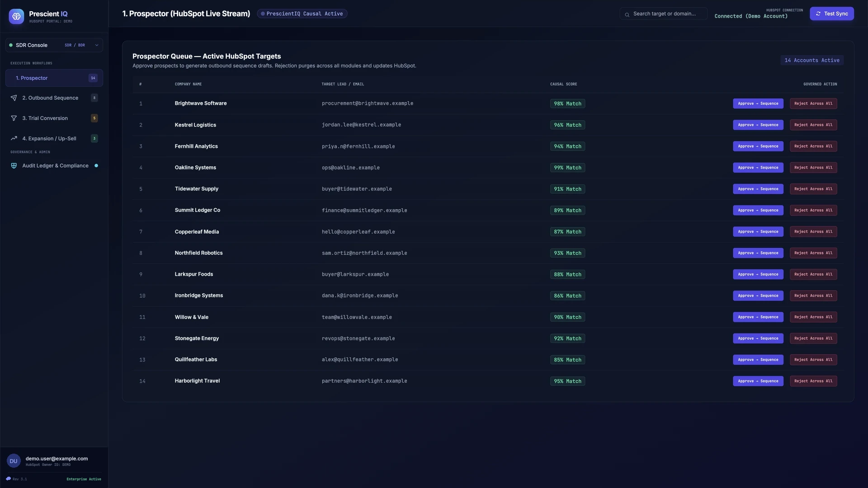Go to 2. Outbound Sequence
The image size is (868, 488).
coord(54,98)
